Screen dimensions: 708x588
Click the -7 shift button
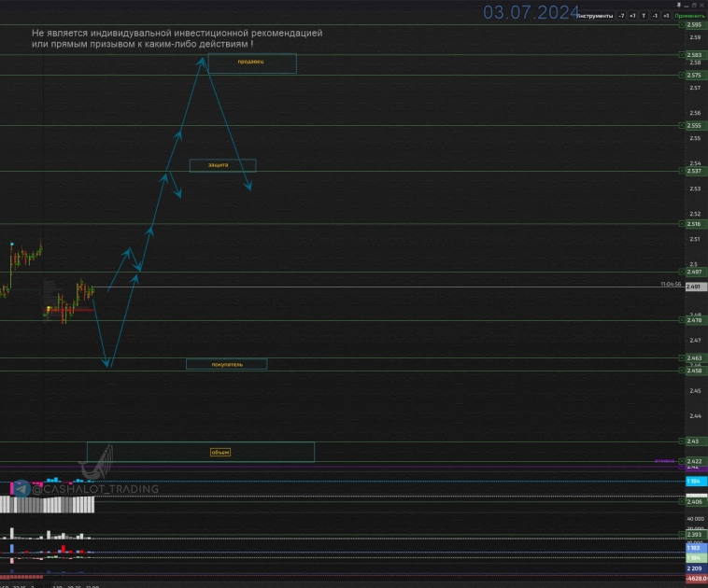coord(621,16)
